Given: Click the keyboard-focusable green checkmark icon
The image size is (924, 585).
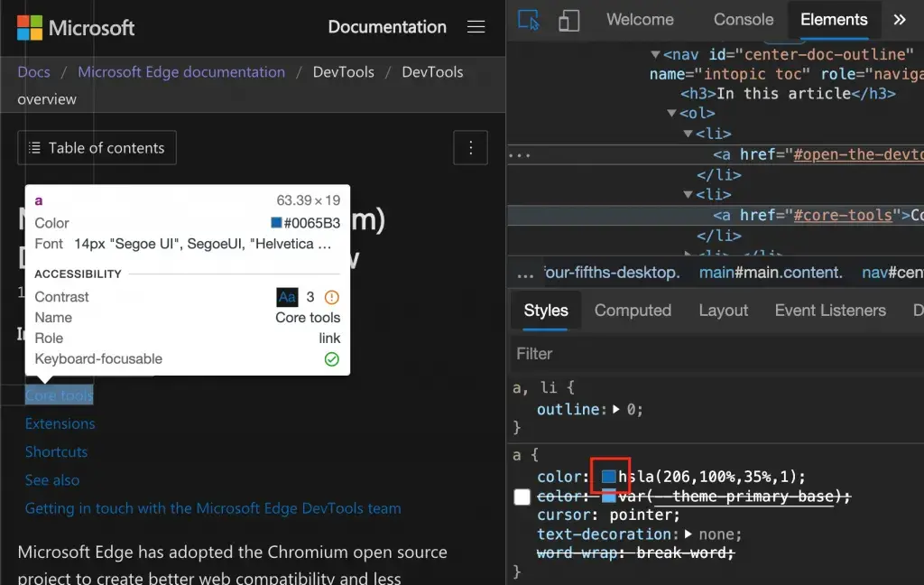Looking at the screenshot, I should [x=332, y=359].
